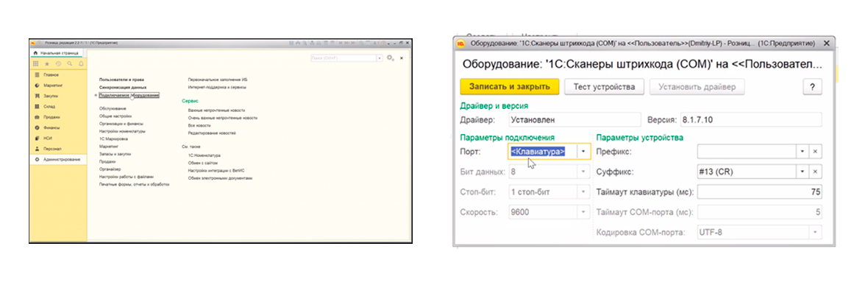Image resolution: width=868 pixels, height=302 pixels.
Task: Click the Версия field showing 8.1.7.10
Action: [x=751, y=119]
